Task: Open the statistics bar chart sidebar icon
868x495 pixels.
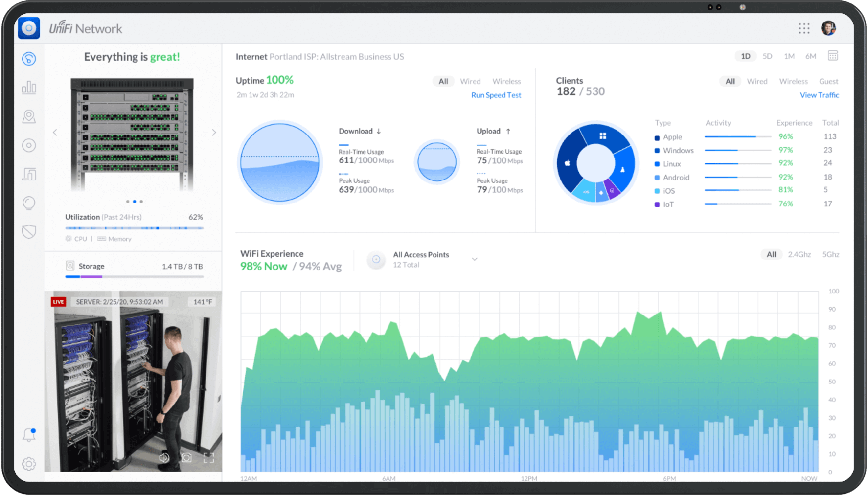Action: click(x=29, y=88)
